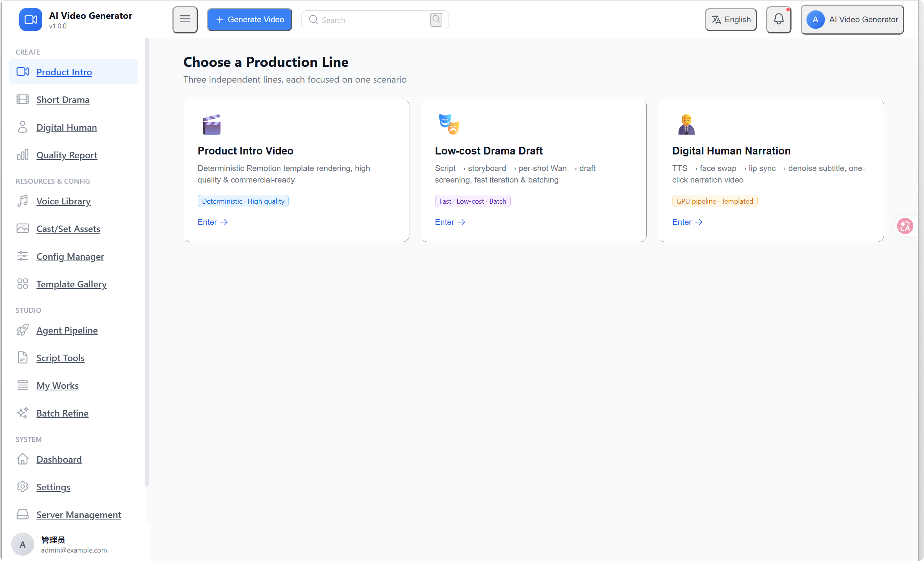
Task: Open the AI Video Generator account menu
Action: click(852, 20)
